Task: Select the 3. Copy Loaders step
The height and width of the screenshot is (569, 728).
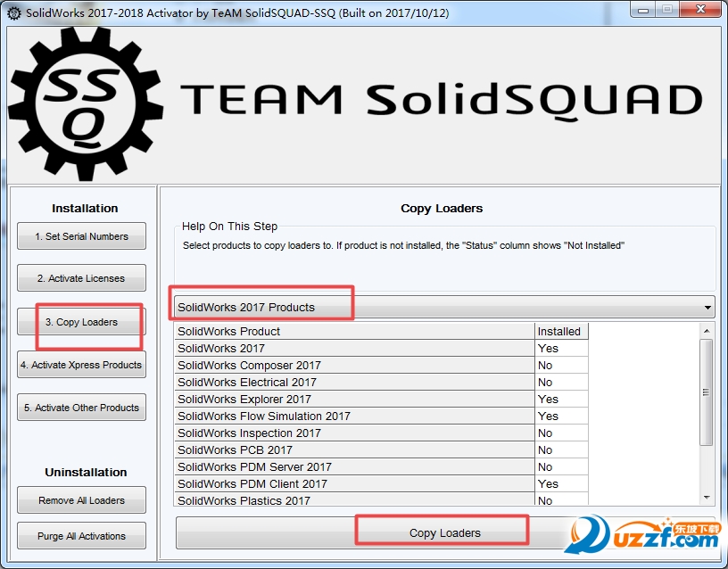Action: tap(81, 322)
